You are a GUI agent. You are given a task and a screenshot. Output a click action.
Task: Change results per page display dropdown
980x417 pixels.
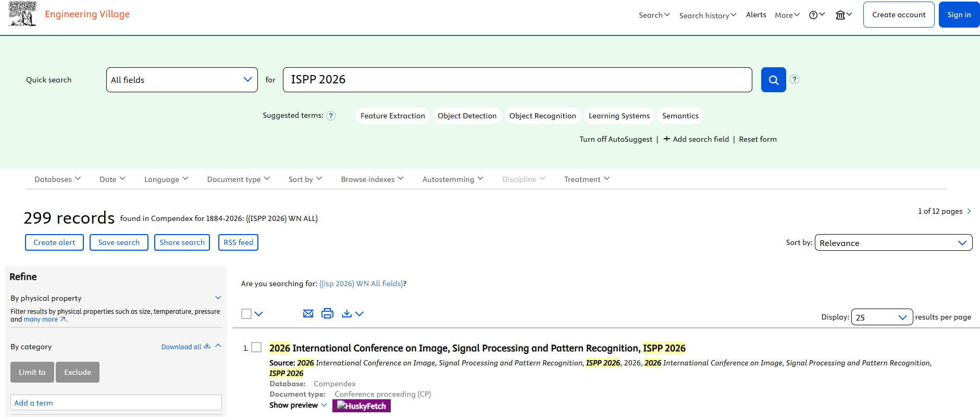tap(882, 317)
